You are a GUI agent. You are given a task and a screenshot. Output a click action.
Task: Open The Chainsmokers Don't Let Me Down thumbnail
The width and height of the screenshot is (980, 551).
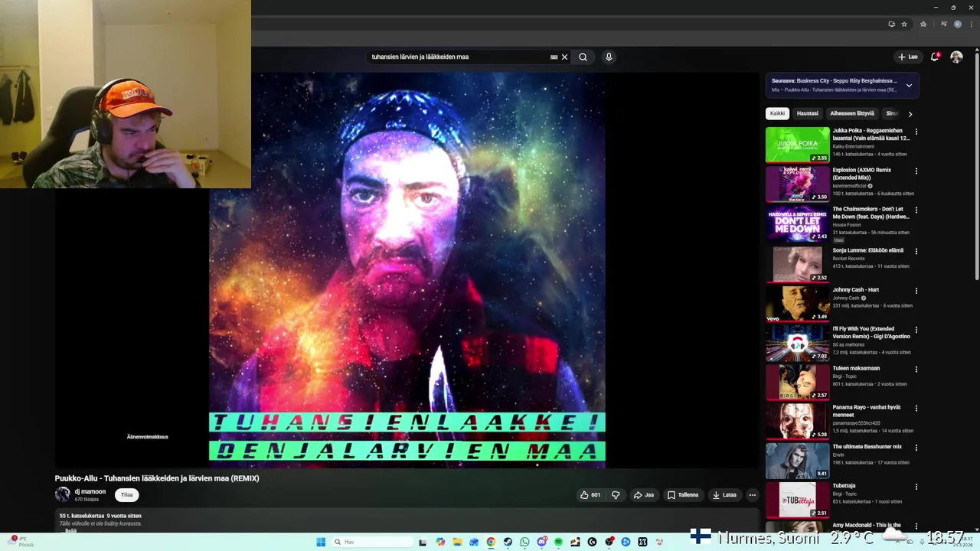[797, 223]
